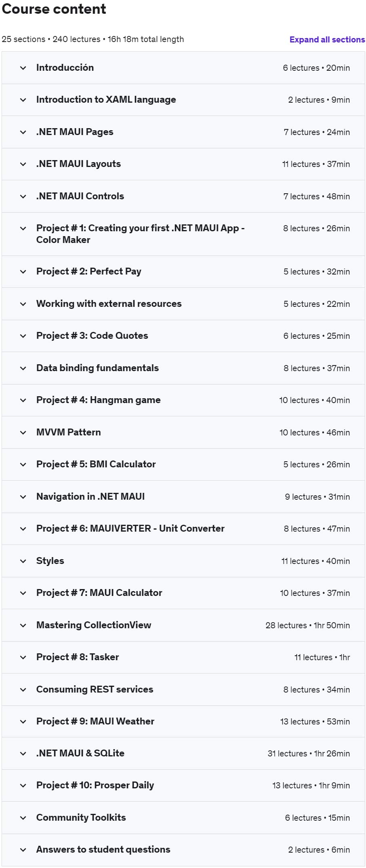Click the Expand all sections link
Screen dimensions: 366x868
[x=327, y=40]
